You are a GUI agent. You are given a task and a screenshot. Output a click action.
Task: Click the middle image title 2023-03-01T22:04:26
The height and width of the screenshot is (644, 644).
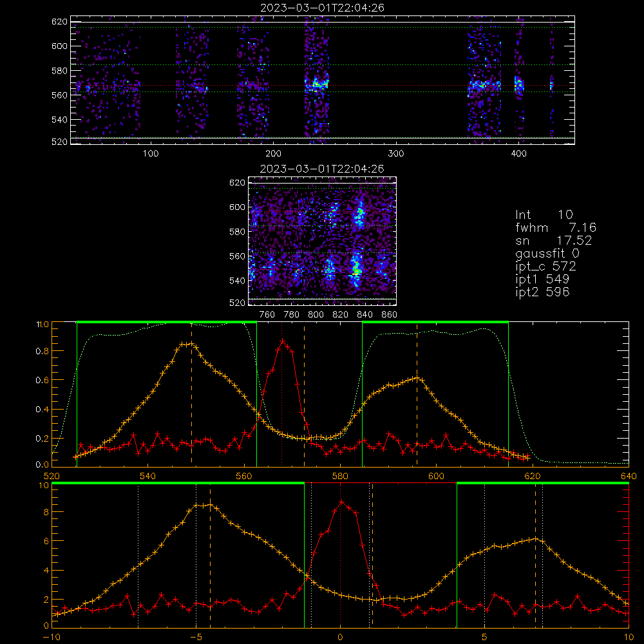click(x=322, y=169)
